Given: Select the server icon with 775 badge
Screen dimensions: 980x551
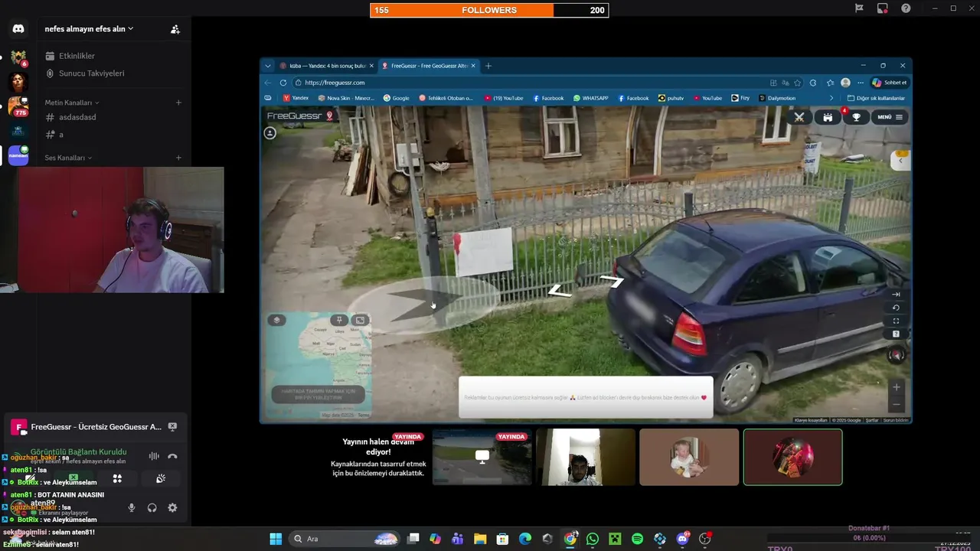Looking at the screenshot, I should [x=18, y=106].
